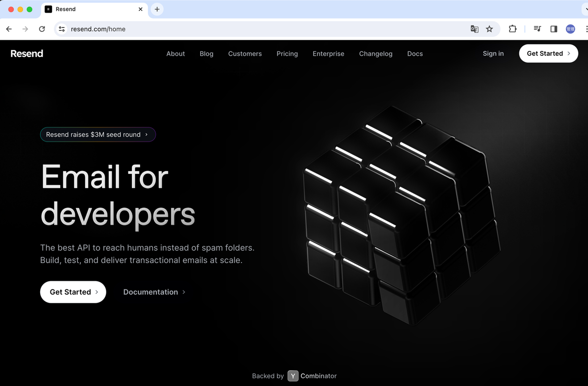Bookmark the page using the star icon
The width and height of the screenshot is (588, 386).
(x=490, y=29)
